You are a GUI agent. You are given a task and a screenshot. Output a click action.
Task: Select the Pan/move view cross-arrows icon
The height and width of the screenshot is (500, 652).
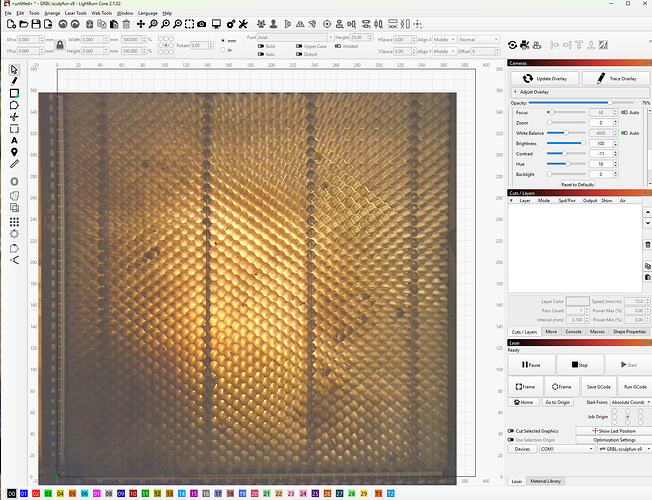point(141,24)
